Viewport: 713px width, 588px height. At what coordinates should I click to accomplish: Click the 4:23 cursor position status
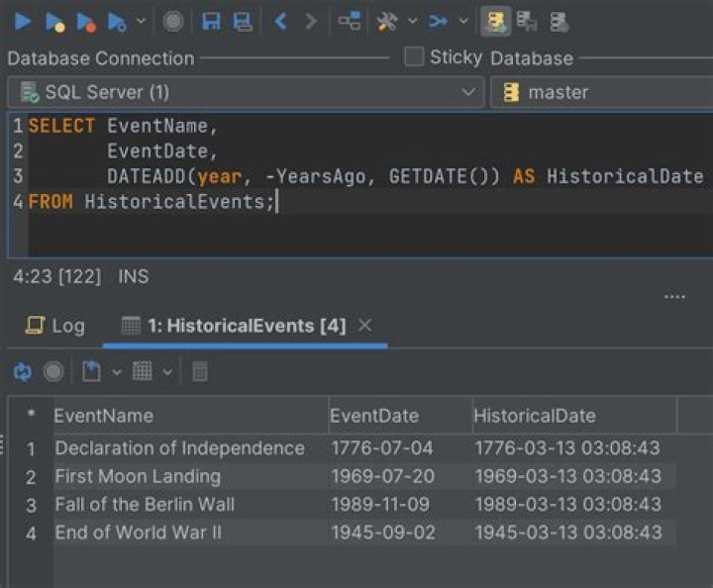[56, 276]
